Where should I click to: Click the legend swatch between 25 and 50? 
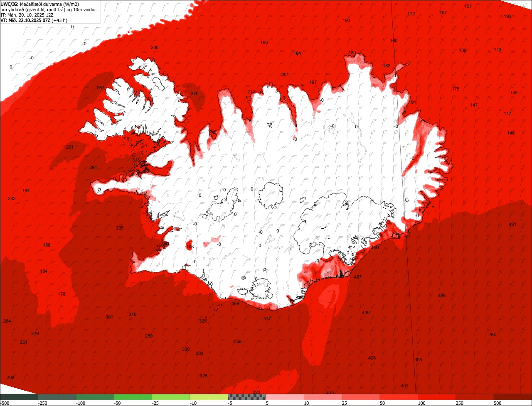pyautogui.click(x=361, y=397)
